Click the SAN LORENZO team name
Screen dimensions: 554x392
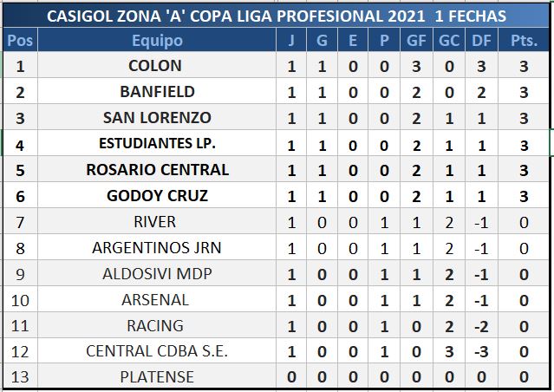tap(157, 118)
